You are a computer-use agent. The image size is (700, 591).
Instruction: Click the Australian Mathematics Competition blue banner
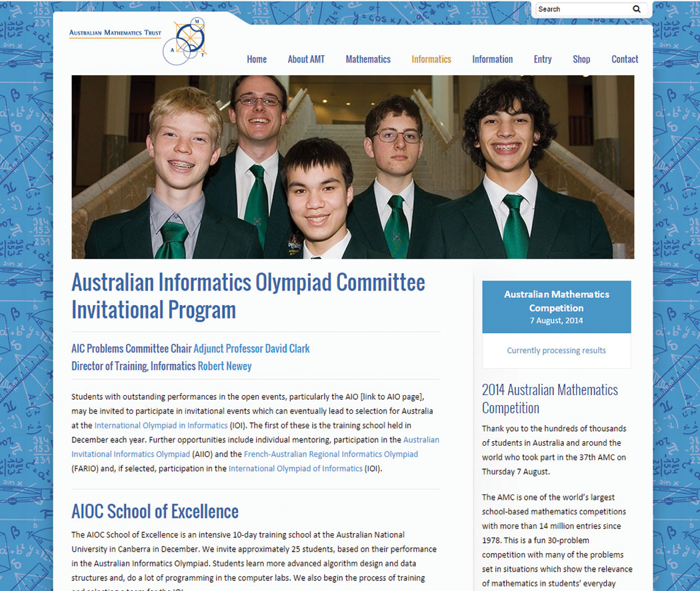[x=556, y=306]
